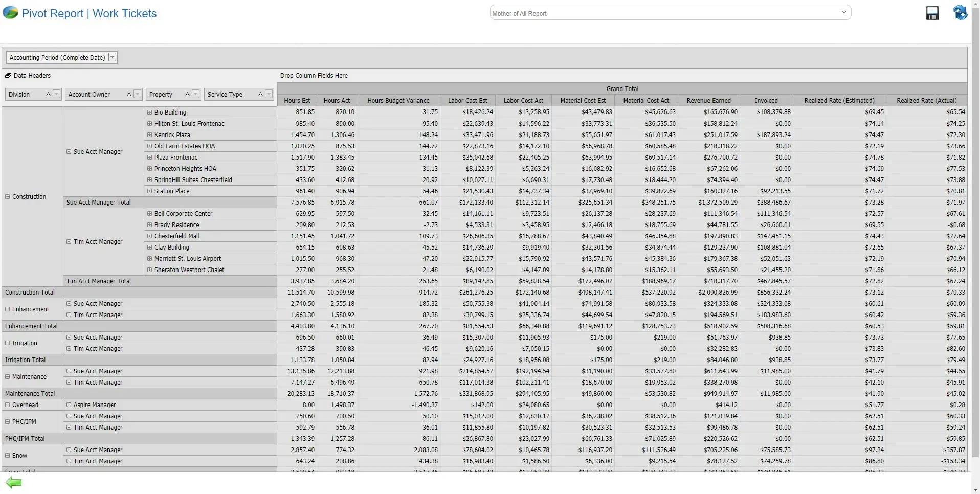Click the Property field filter icon

pyautogui.click(x=195, y=94)
